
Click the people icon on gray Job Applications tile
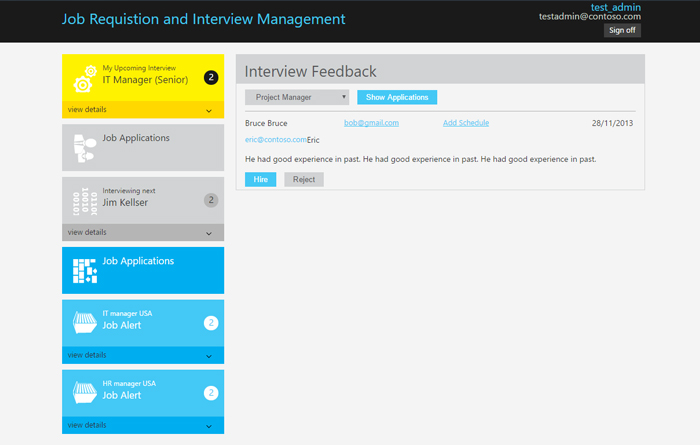pos(85,148)
